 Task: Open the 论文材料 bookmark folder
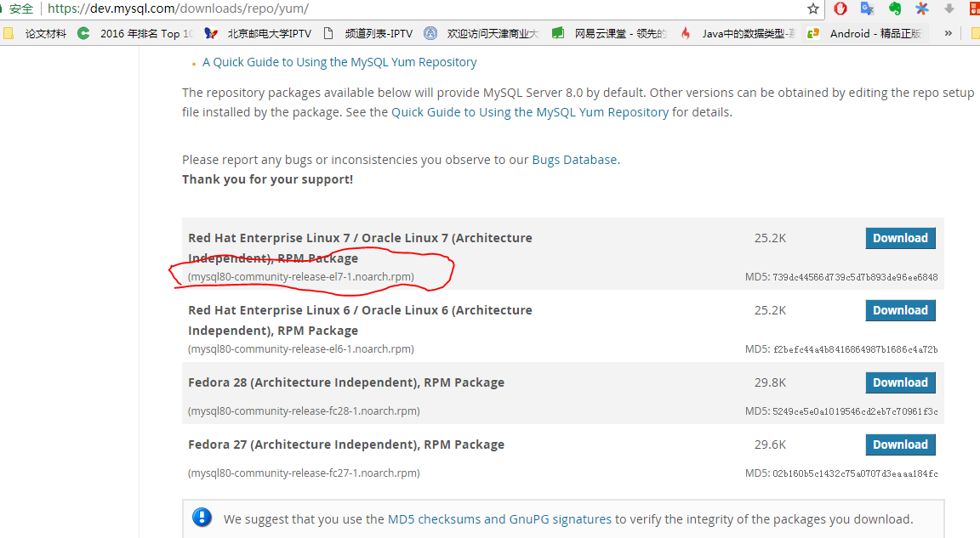(x=36, y=34)
